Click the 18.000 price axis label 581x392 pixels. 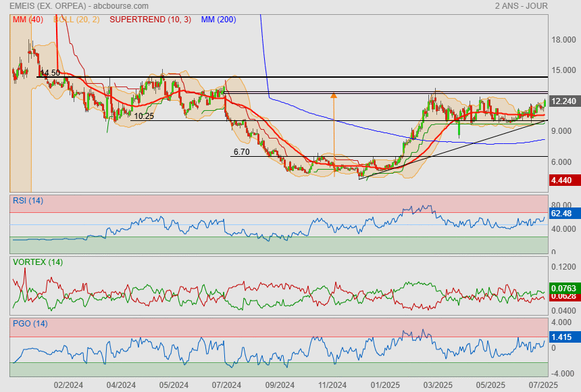coord(563,40)
